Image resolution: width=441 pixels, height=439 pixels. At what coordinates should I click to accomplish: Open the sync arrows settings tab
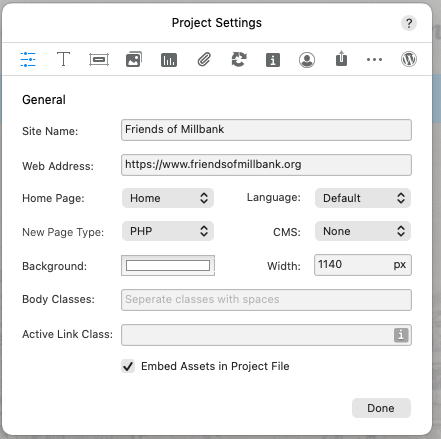coord(239,59)
